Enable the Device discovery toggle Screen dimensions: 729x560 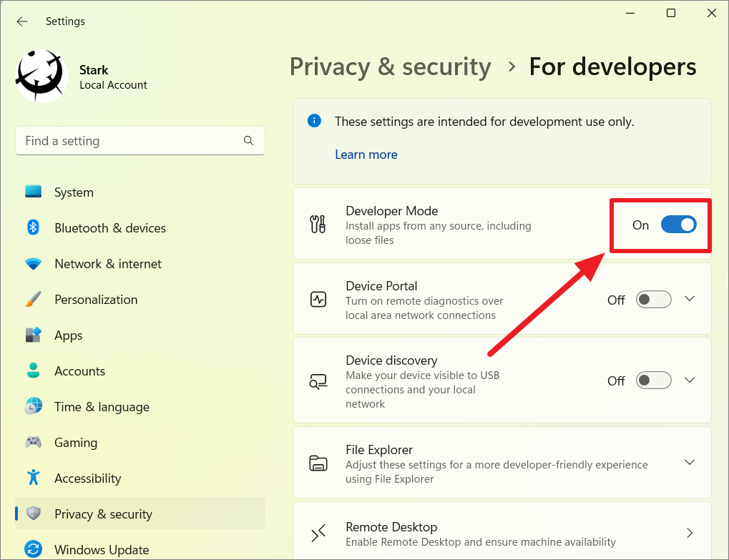(653, 380)
